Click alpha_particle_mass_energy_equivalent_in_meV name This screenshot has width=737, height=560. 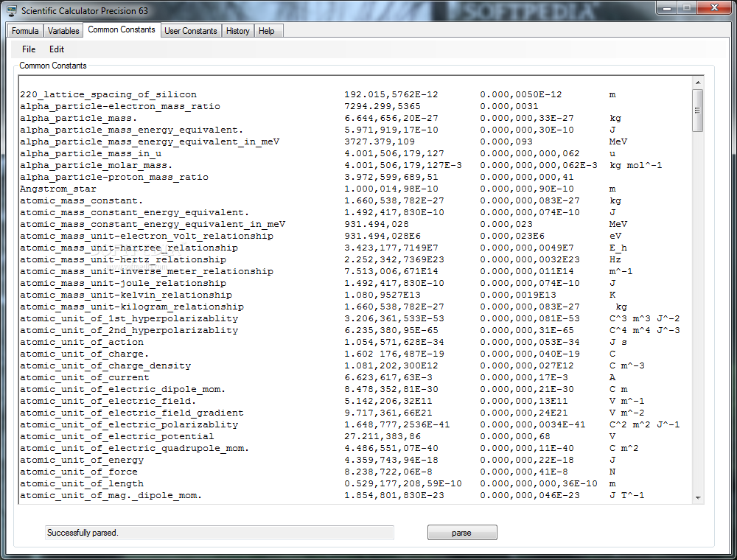click(150, 141)
